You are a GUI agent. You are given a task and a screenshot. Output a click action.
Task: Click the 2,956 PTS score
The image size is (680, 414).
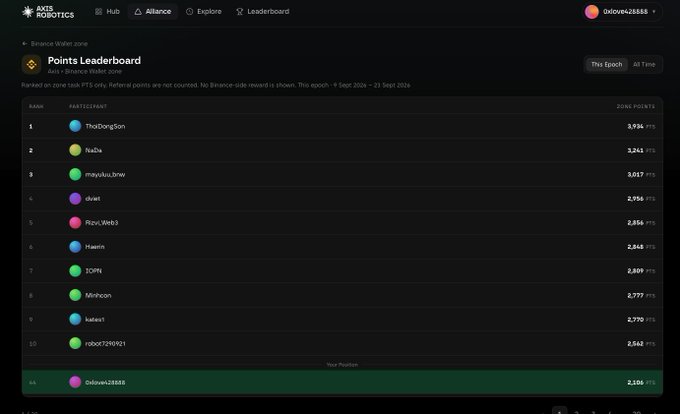pyautogui.click(x=641, y=199)
